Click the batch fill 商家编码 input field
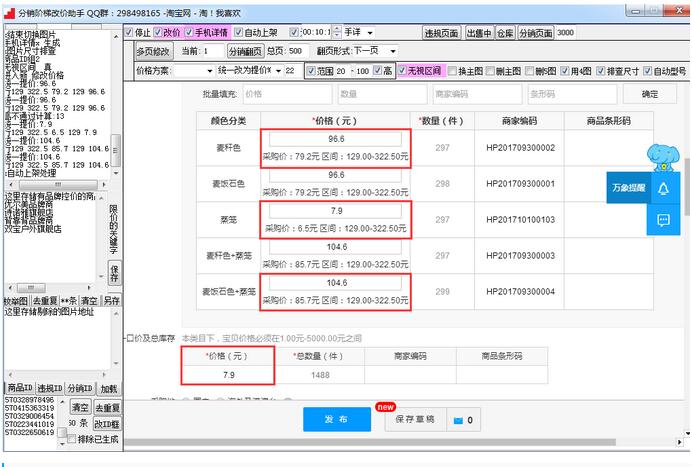Viewport: 692px width, 467px height. 478,94
